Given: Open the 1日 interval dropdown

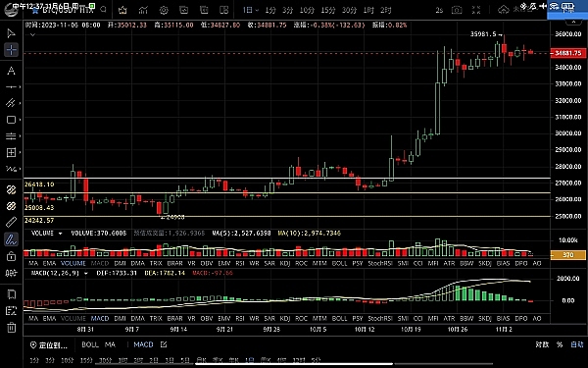Looking at the screenshot, I should (250, 10).
